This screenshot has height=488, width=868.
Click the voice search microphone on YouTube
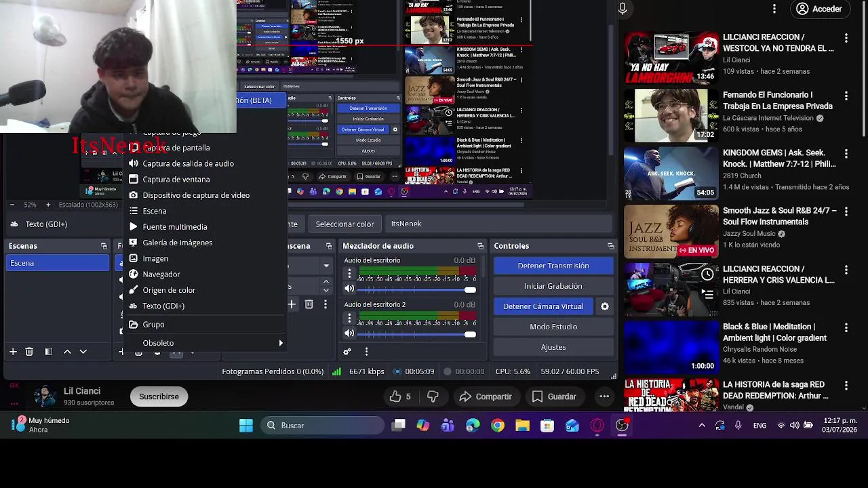623,9
